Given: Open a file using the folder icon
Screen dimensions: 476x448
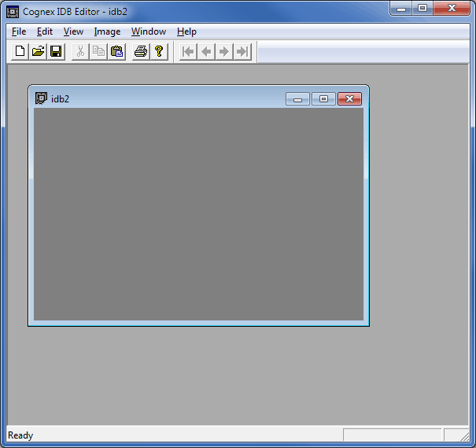Looking at the screenshot, I should tap(38, 51).
